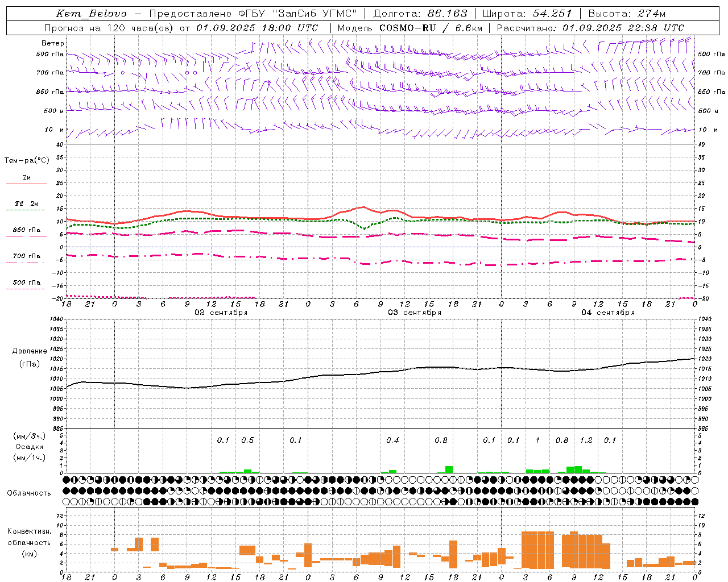Click the 3-hour precipitation value 0.4

click(x=392, y=440)
